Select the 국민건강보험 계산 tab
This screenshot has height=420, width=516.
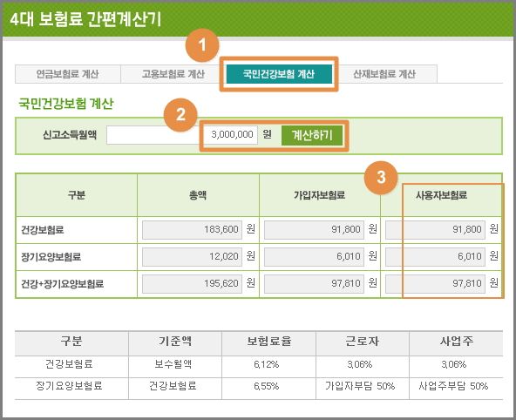coord(279,74)
